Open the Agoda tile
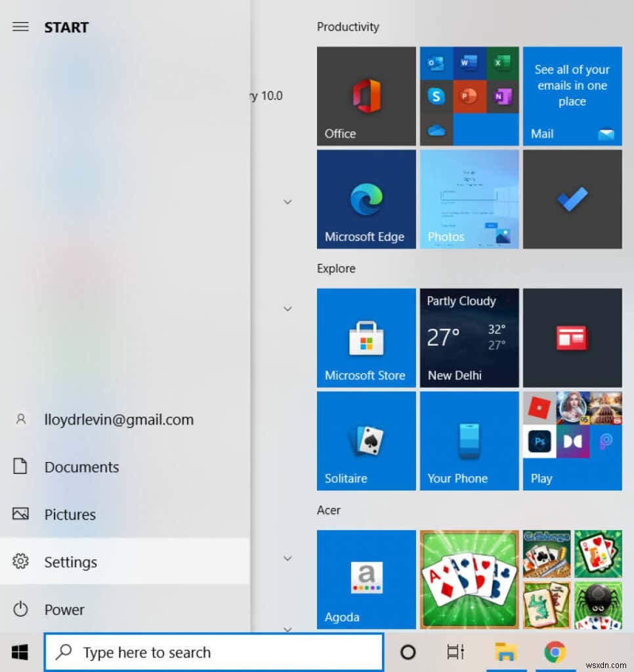Screen dimensions: 634x672 (366, 579)
